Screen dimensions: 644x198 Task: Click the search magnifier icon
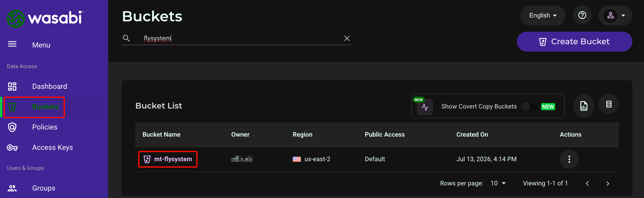tap(126, 38)
